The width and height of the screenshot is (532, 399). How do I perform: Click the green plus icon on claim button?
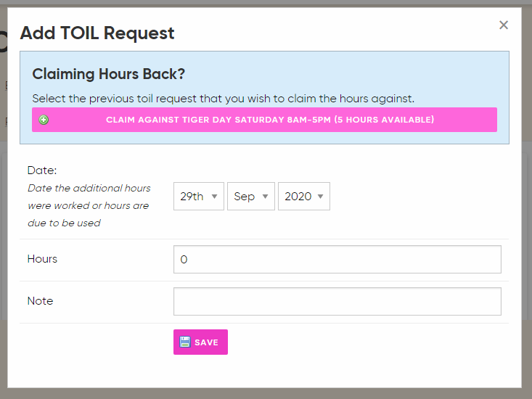point(44,120)
